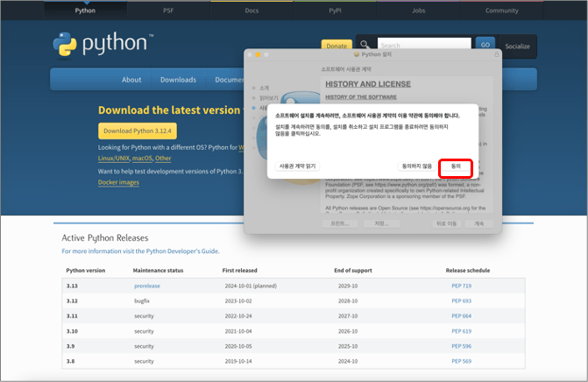Click the 3.13 version cell

click(x=72, y=286)
